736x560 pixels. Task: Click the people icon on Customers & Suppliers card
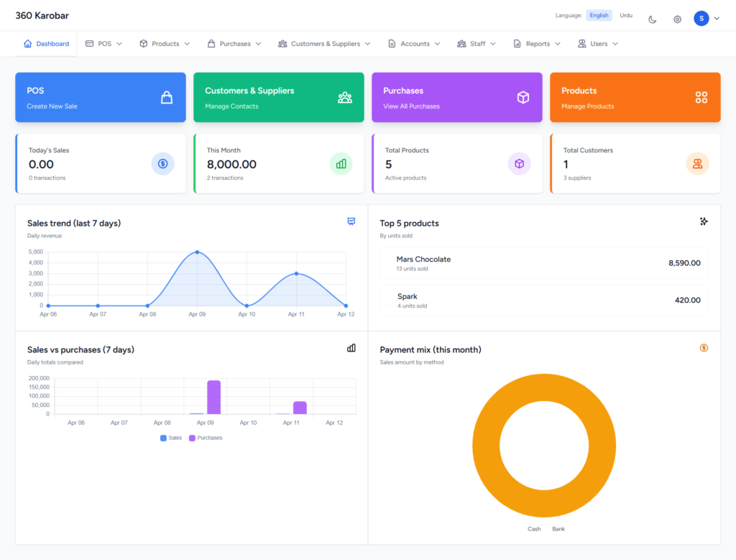345,98
